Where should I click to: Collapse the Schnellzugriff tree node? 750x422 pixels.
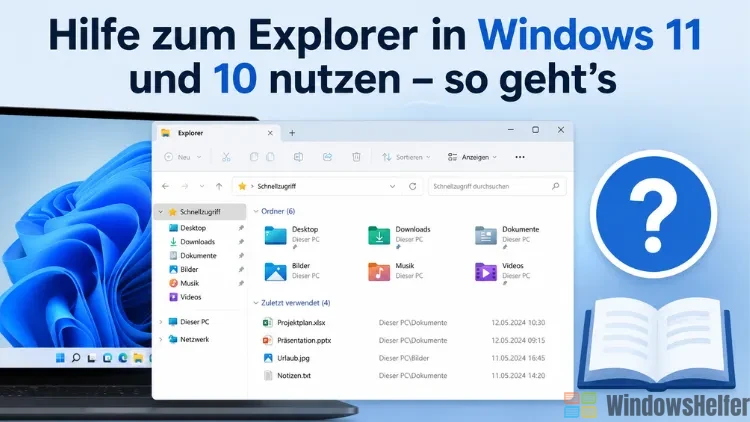[x=161, y=211]
